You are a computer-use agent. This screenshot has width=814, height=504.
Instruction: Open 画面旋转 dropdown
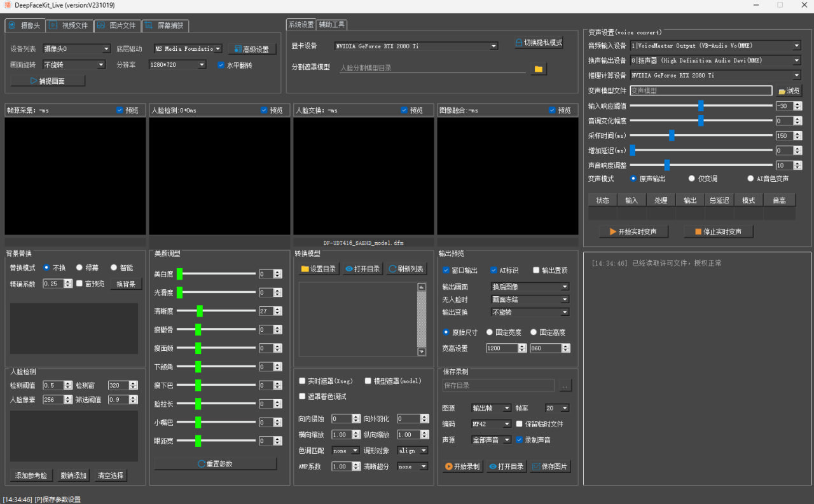click(x=74, y=65)
